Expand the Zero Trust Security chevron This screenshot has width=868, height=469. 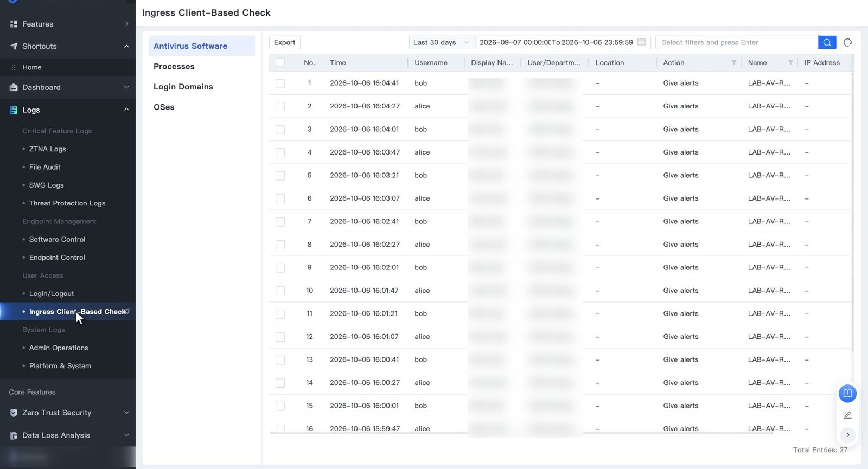126,413
